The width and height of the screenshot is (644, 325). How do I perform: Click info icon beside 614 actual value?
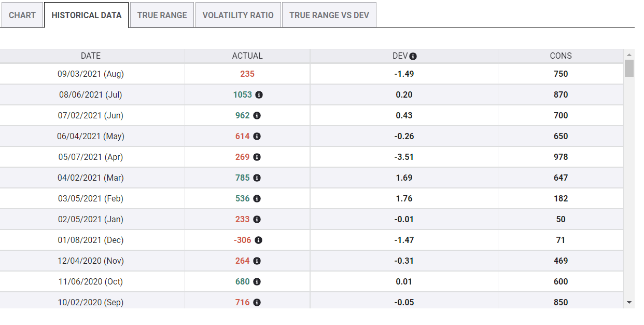(257, 137)
